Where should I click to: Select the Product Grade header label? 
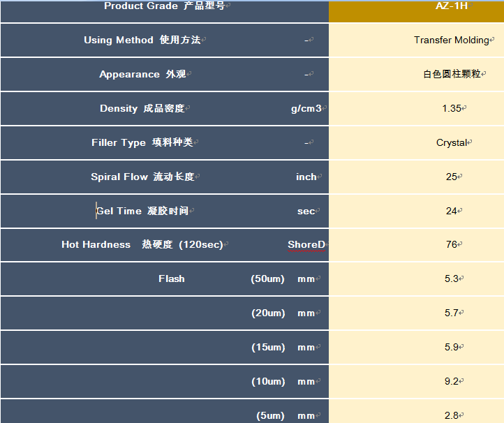coord(164,6)
